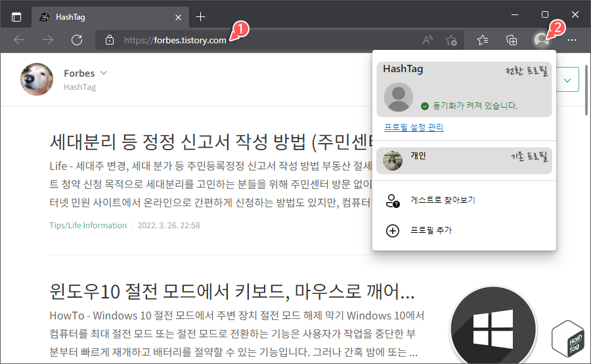Open the tab actions menu icon

coord(16,17)
